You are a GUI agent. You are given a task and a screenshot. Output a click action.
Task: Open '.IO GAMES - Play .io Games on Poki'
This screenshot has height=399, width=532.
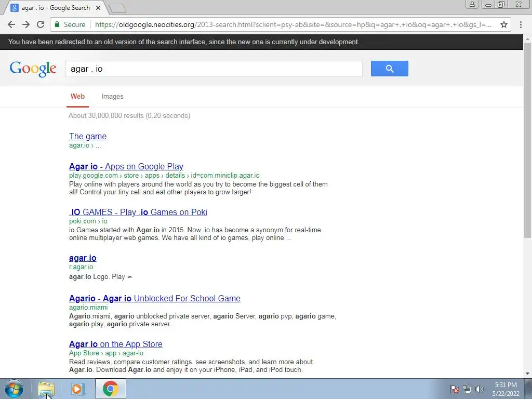(138, 212)
